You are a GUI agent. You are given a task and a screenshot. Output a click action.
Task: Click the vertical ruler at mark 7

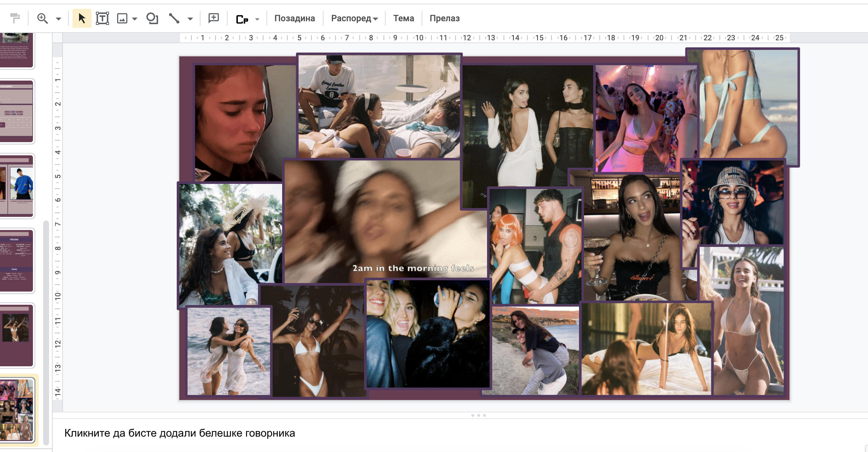pos(57,224)
